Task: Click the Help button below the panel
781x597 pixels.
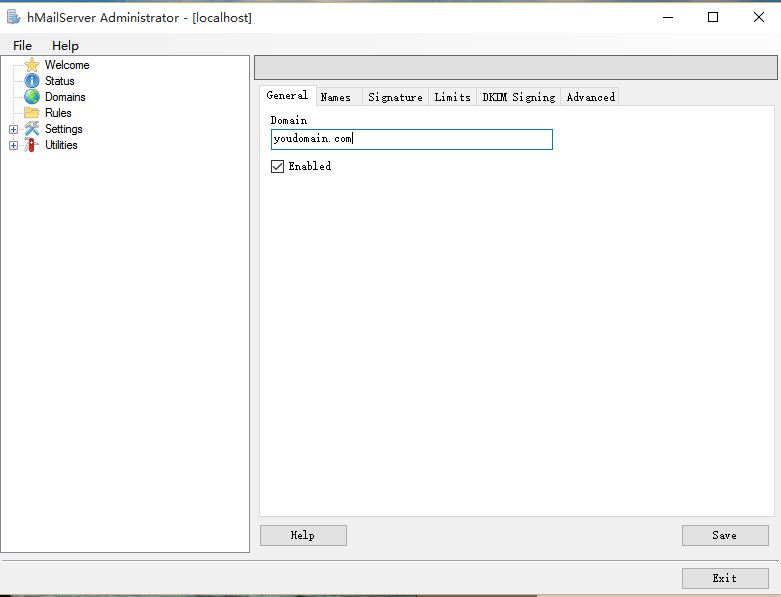Action: pyautogui.click(x=303, y=535)
